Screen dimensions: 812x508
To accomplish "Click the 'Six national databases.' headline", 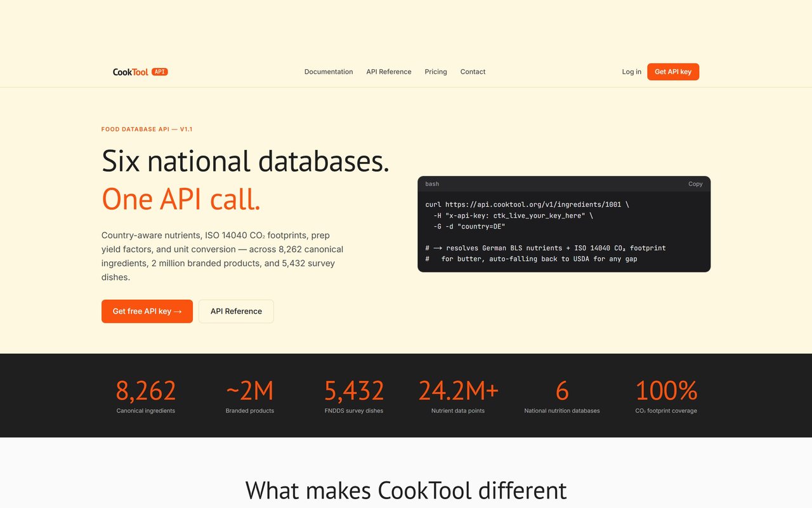I will tap(246, 161).
